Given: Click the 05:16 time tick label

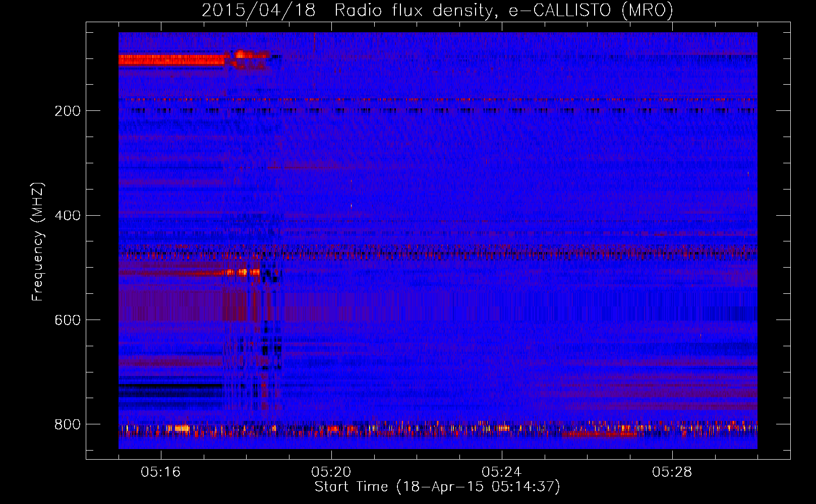Looking at the screenshot, I should coord(161,472).
